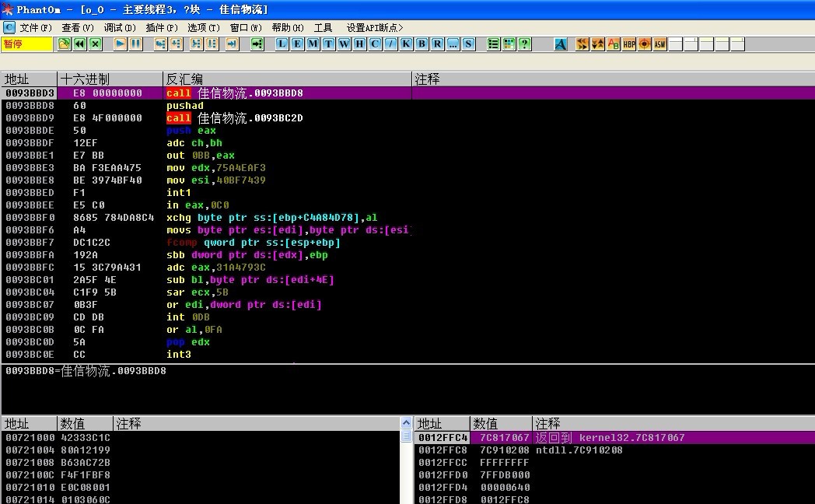Image resolution: width=815 pixels, height=504 pixels.
Task: Click the yellow 暂停 status field
Action: (x=27, y=44)
